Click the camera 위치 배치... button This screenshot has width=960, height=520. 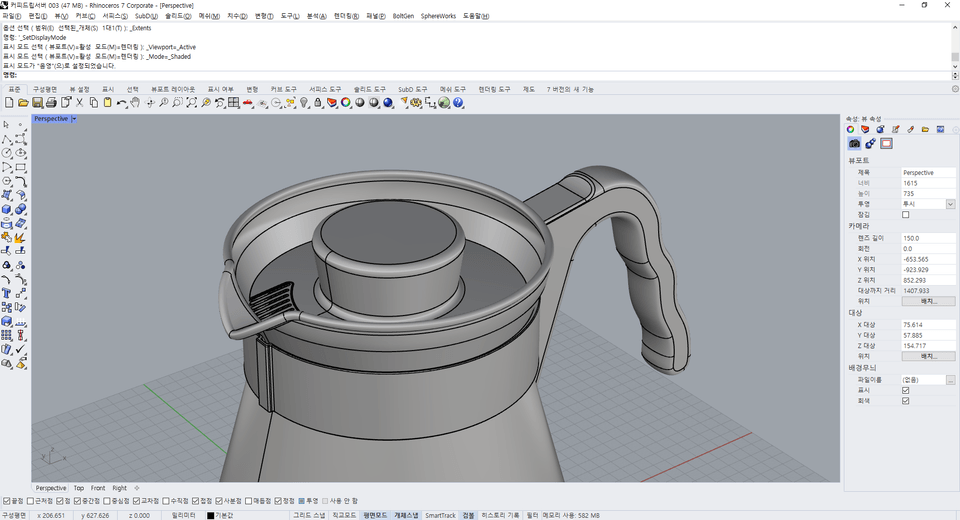(927, 301)
